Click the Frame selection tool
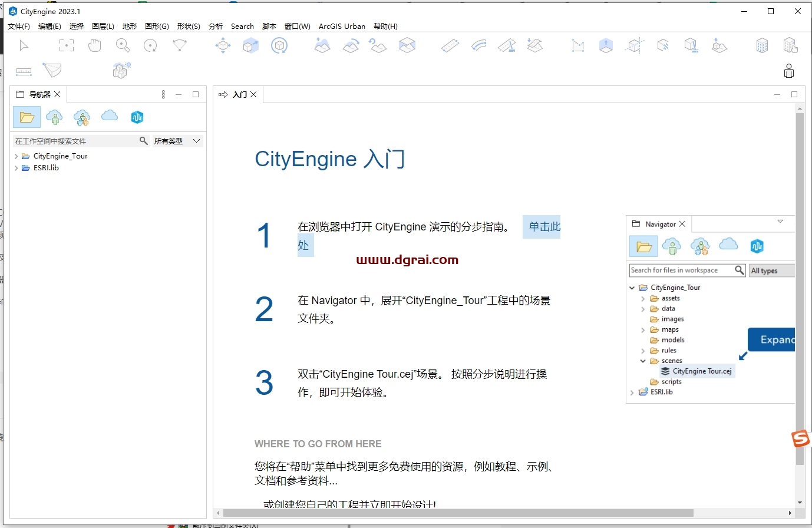The height and width of the screenshot is (528, 812). 67,45
